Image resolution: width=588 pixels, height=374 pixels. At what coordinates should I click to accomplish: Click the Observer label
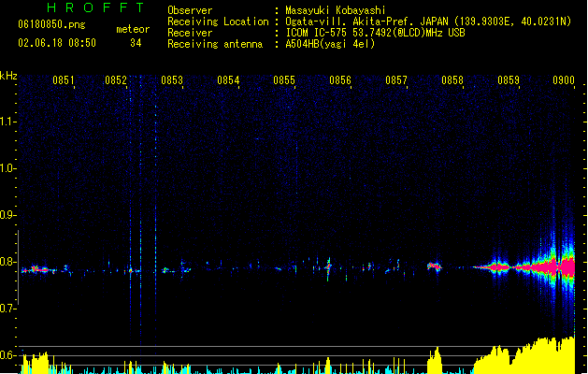coord(190,10)
